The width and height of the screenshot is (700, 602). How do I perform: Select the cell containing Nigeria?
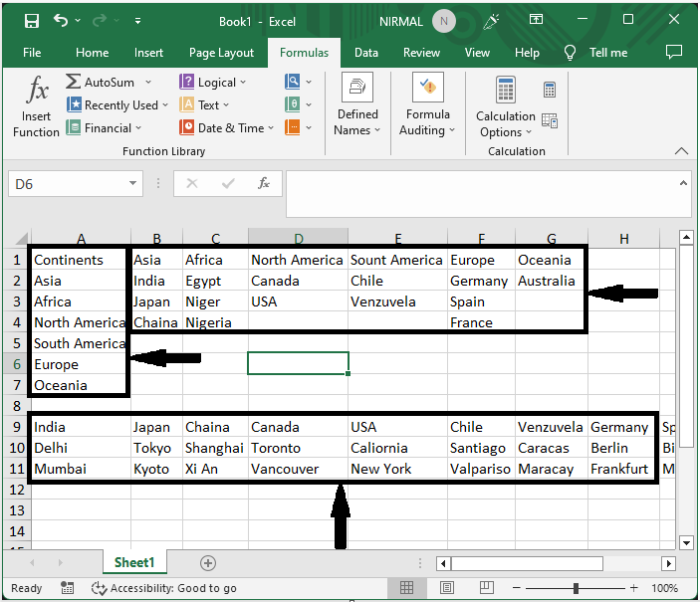click(215, 321)
